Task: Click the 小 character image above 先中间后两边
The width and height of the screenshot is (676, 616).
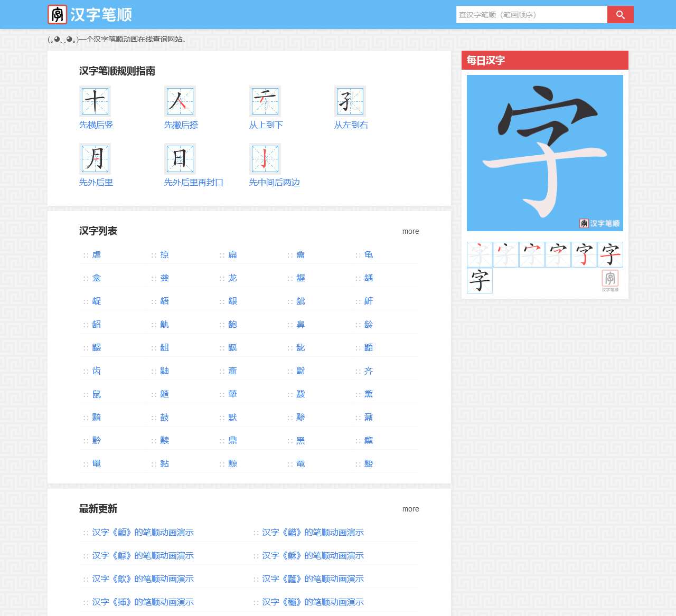Action: pyautogui.click(x=265, y=159)
